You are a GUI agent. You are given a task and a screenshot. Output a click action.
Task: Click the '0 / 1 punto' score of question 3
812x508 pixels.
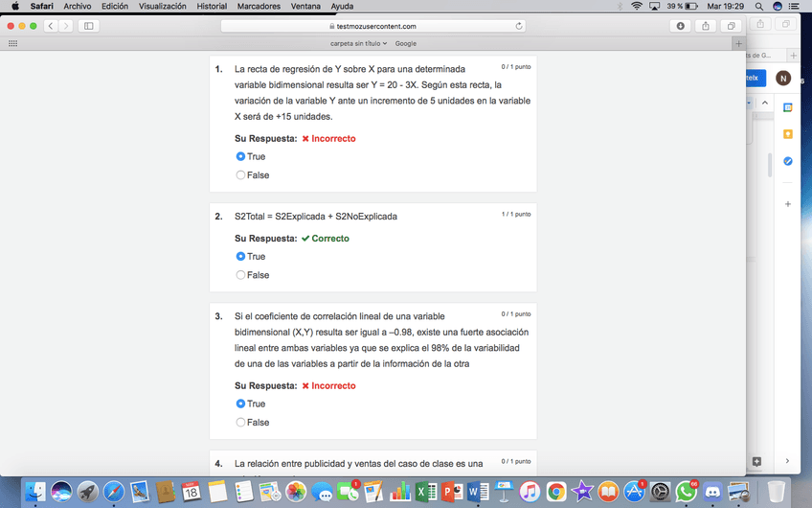pyautogui.click(x=516, y=314)
